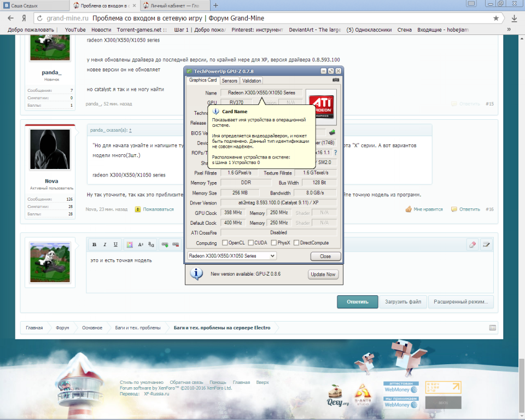Switch to Validation tab

coord(252,81)
